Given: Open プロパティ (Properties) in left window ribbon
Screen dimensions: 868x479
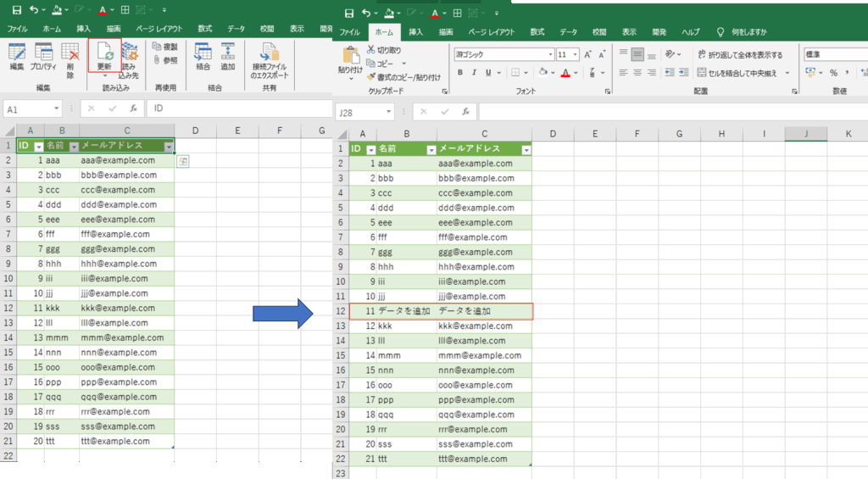Looking at the screenshot, I should (x=43, y=57).
